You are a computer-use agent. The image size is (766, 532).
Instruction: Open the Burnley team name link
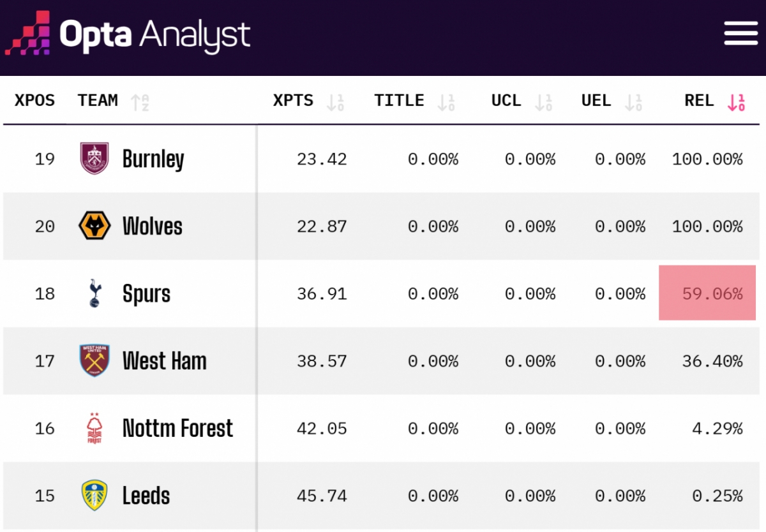click(x=153, y=159)
